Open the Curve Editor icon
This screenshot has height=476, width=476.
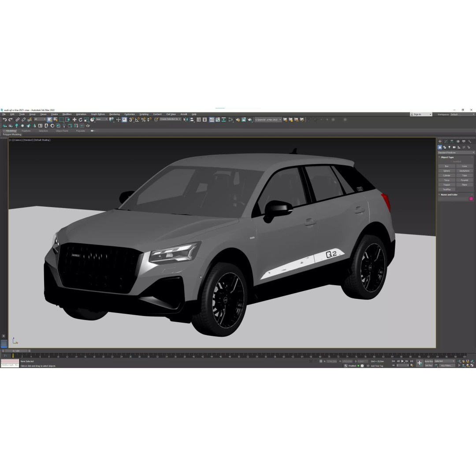(x=218, y=120)
